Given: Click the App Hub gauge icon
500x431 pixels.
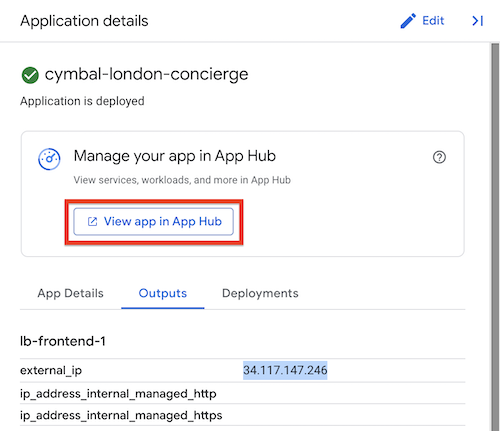Looking at the screenshot, I should (x=49, y=159).
